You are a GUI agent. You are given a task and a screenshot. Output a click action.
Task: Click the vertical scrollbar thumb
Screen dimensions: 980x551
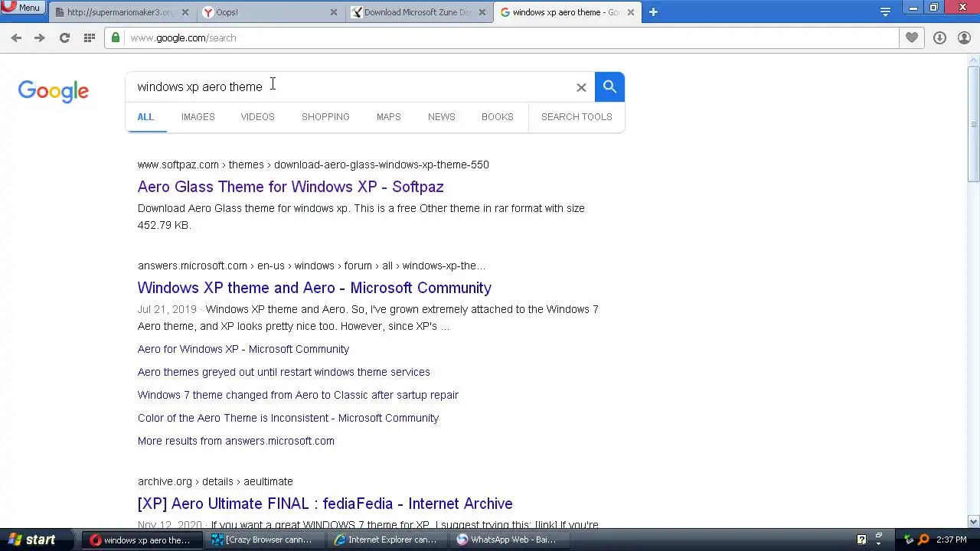click(x=973, y=125)
